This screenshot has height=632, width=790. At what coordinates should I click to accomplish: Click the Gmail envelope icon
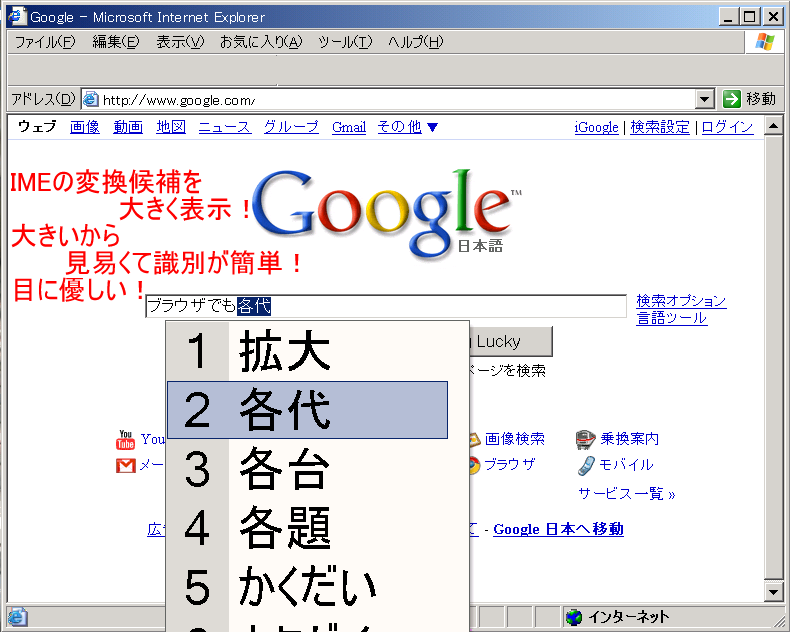click(125, 465)
